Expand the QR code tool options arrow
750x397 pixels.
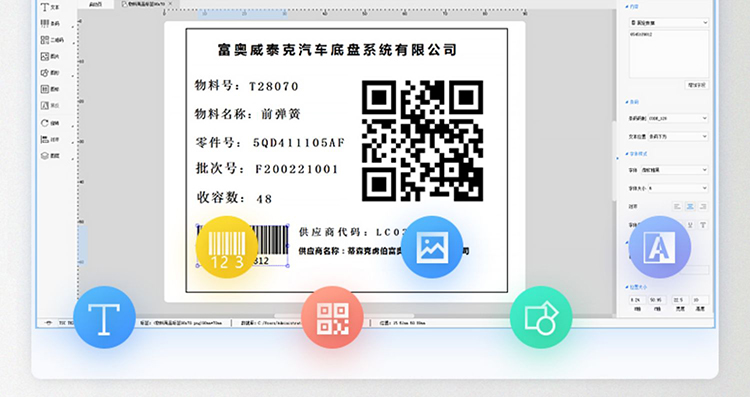[x=73, y=43]
